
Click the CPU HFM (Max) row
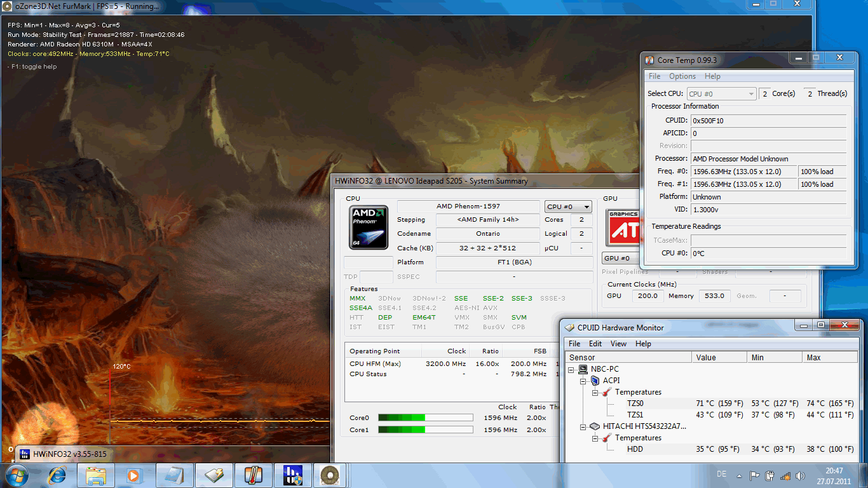point(452,363)
